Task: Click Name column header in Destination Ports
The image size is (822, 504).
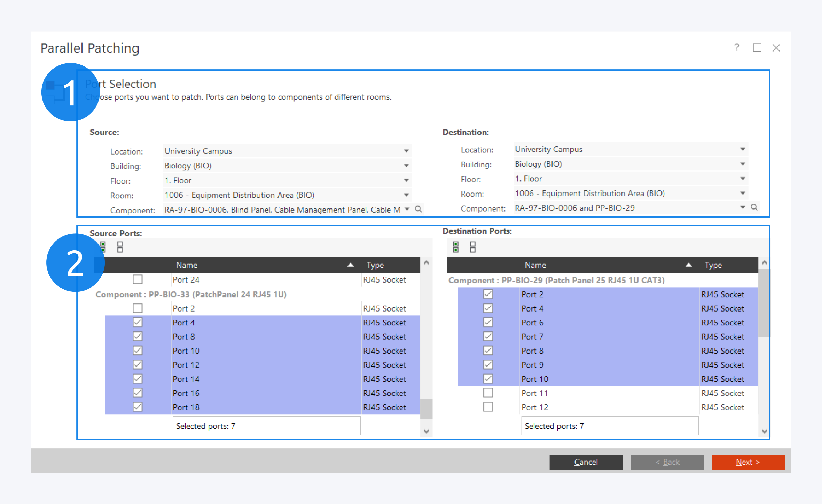Action: [x=535, y=265]
